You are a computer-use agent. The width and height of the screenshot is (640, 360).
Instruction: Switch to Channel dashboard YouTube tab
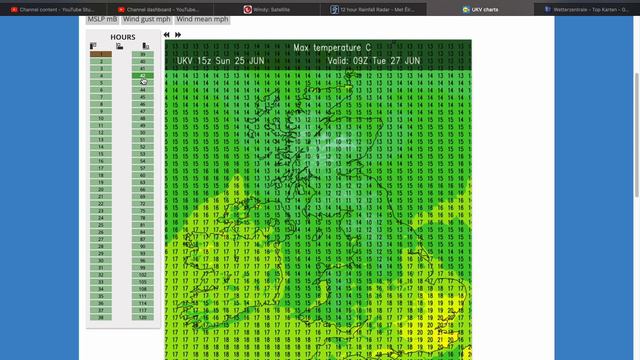point(160,9)
